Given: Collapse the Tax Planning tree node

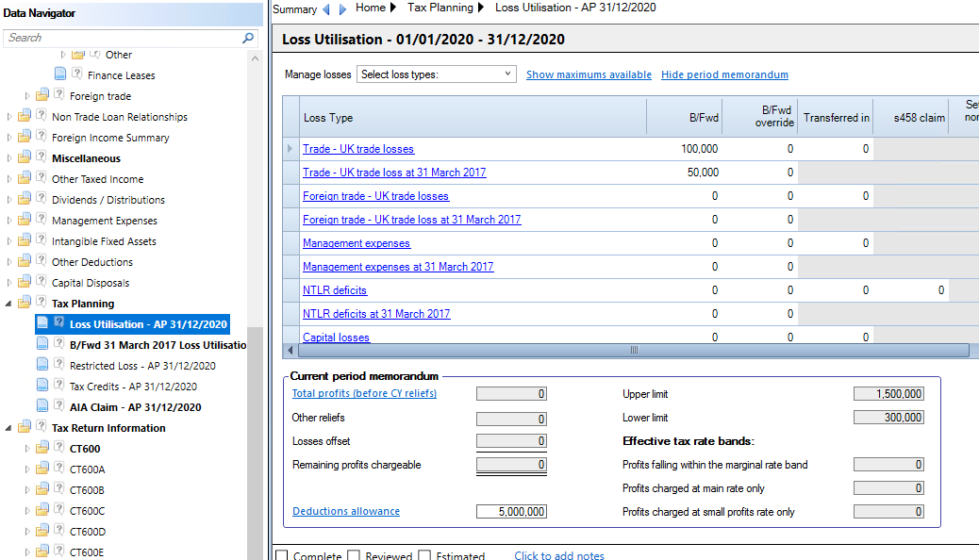Looking at the screenshot, I should coord(8,304).
